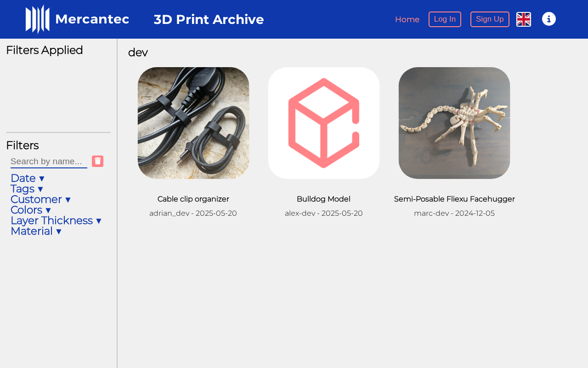Click the Mercantec brand name
This screenshot has height=368, width=588.
[92, 19]
